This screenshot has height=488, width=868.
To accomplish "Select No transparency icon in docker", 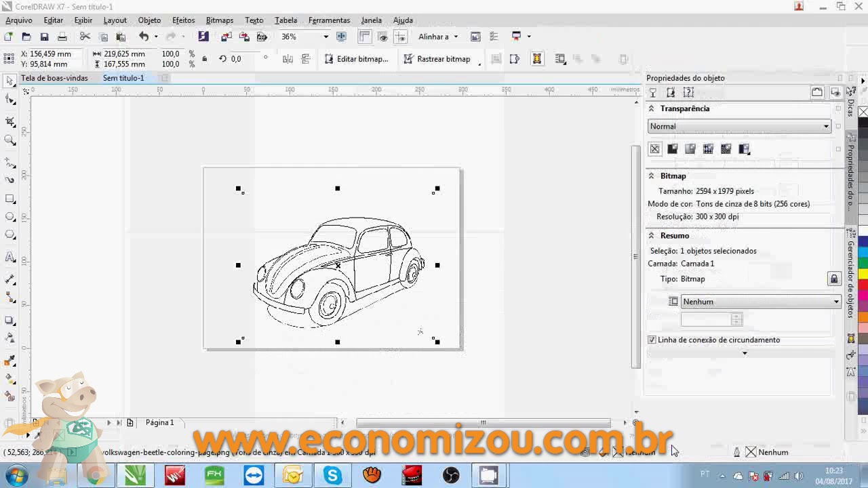I will tap(655, 149).
